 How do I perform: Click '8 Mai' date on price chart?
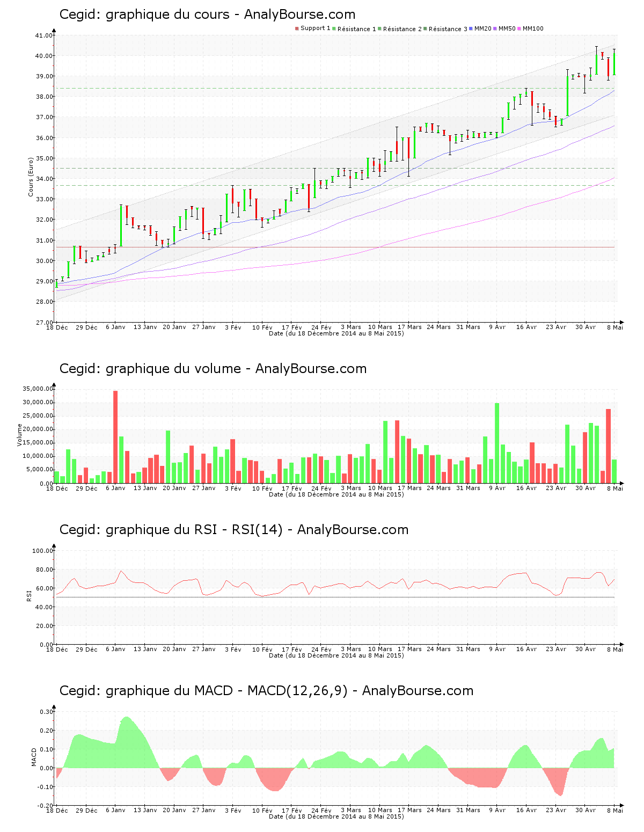click(615, 327)
